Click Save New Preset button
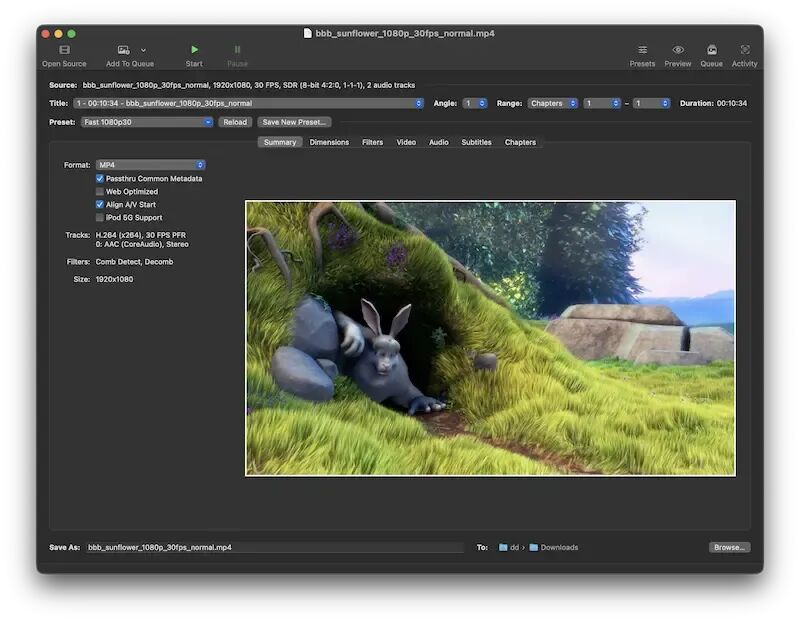Viewport: 800px width, 622px height. (294, 122)
